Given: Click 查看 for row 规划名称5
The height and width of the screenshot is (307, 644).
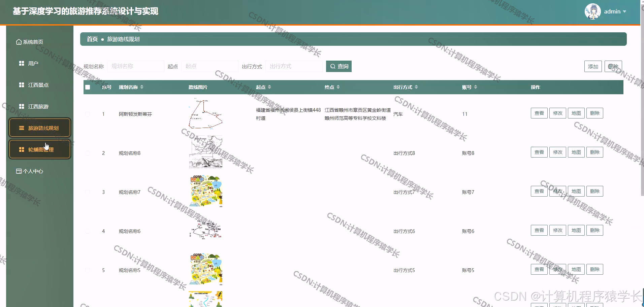Looking at the screenshot, I should [x=539, y=269].
